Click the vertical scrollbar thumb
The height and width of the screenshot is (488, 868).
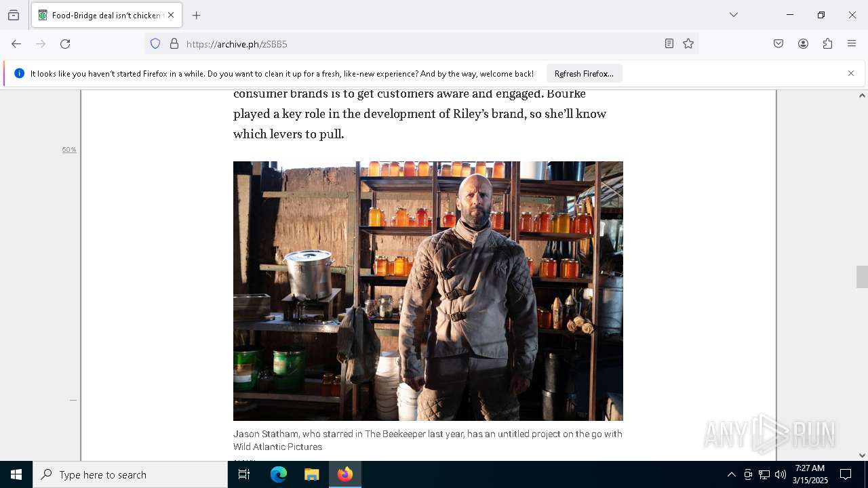[862, 277]
